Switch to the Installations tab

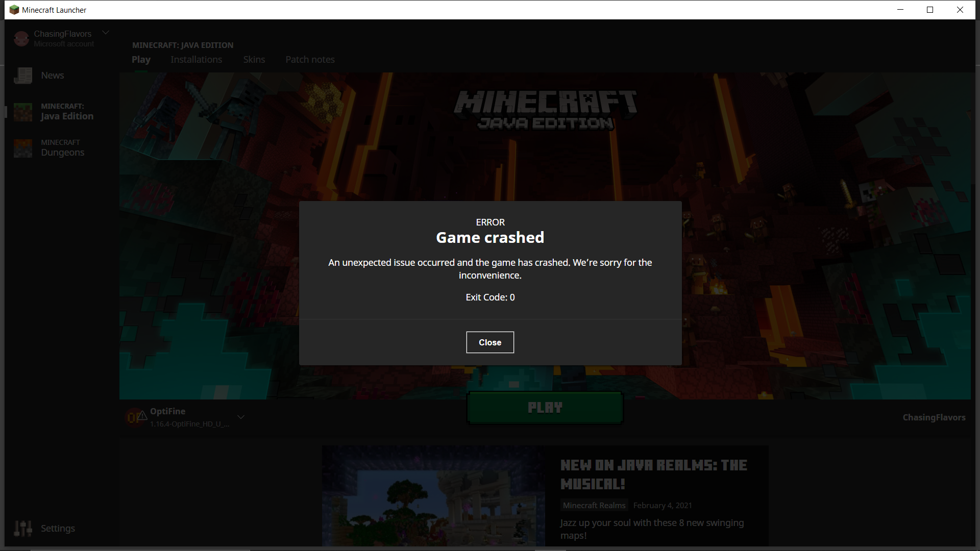point(196,60)
